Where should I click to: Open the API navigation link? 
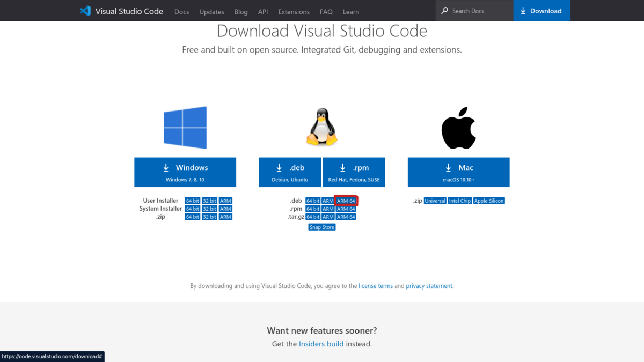263,12
